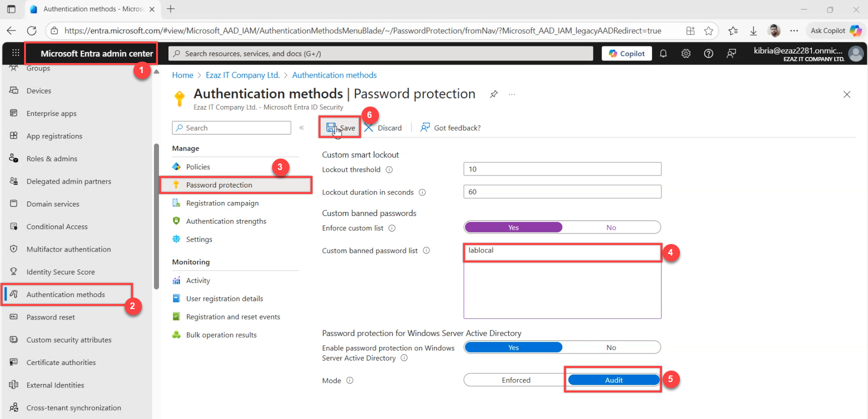Click info icon beside Lockout duration in seconds

point(422,192)
